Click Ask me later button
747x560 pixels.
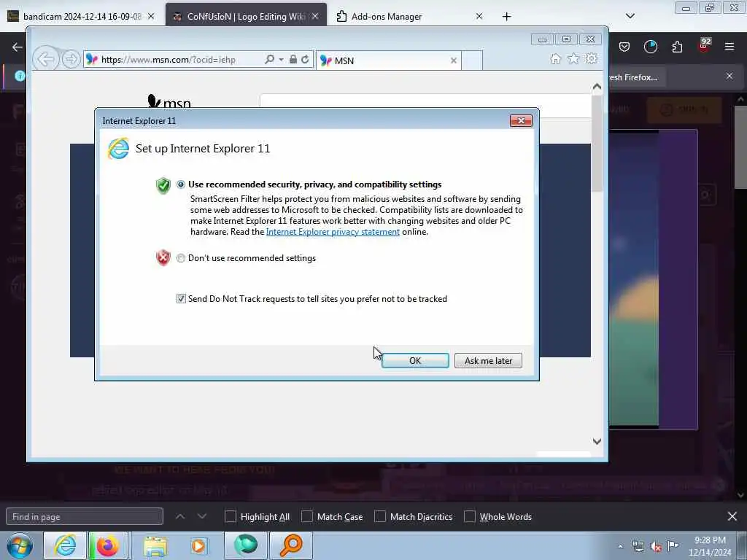[488, 360]
